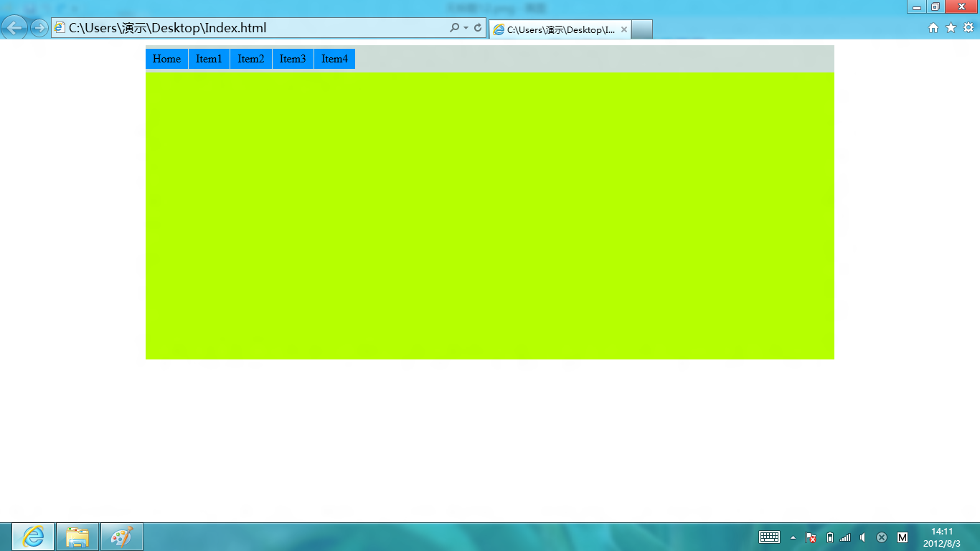The height and width of the screenshot is (551, 980).
Task: Click the search magnifier in address bar
Action: point(454,28)
